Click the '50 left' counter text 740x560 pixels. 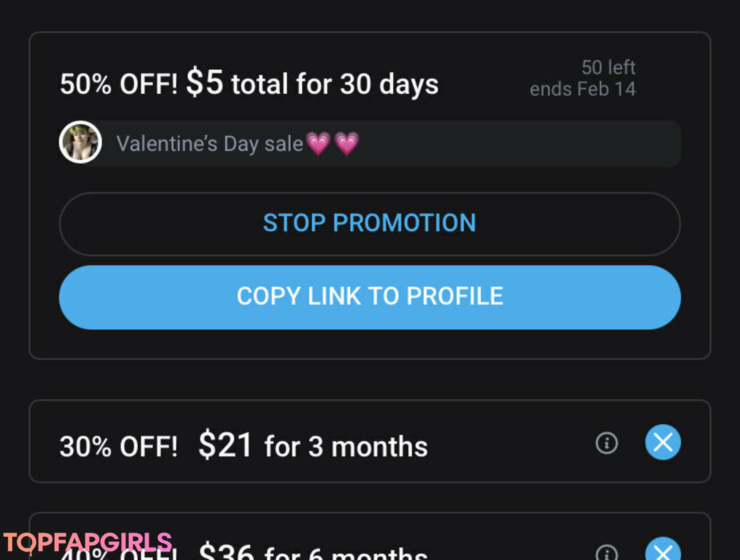608,67
